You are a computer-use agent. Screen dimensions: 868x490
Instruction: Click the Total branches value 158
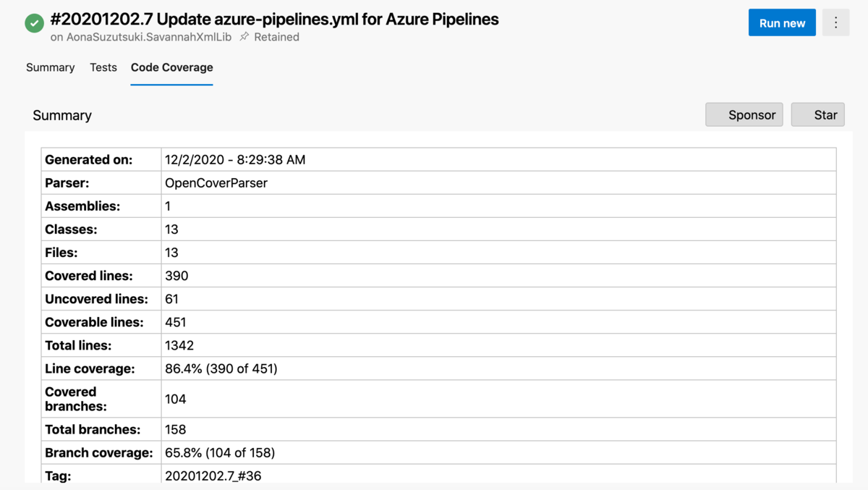(176, 429)
